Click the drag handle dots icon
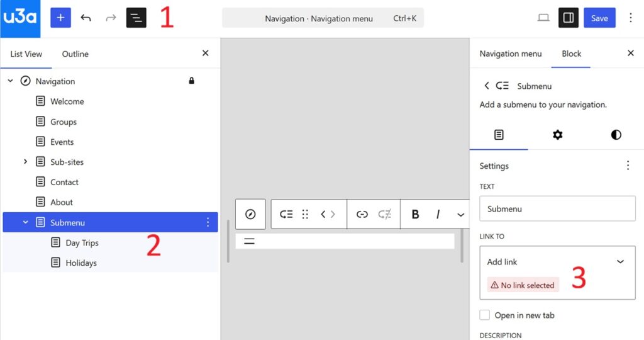644x340 pixels. click(x=305, y=214)
